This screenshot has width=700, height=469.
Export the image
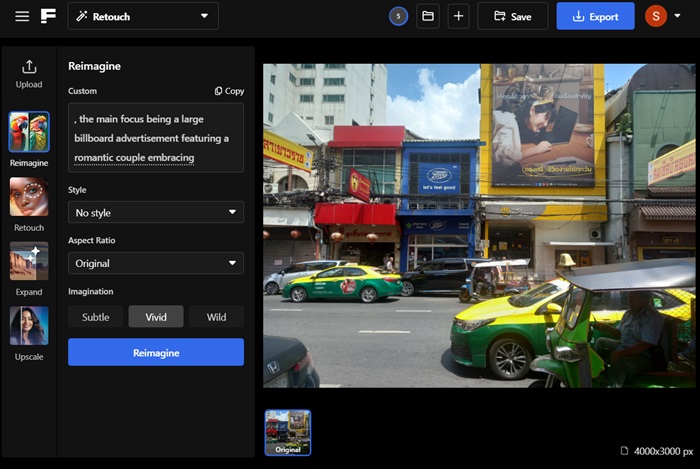595,17
